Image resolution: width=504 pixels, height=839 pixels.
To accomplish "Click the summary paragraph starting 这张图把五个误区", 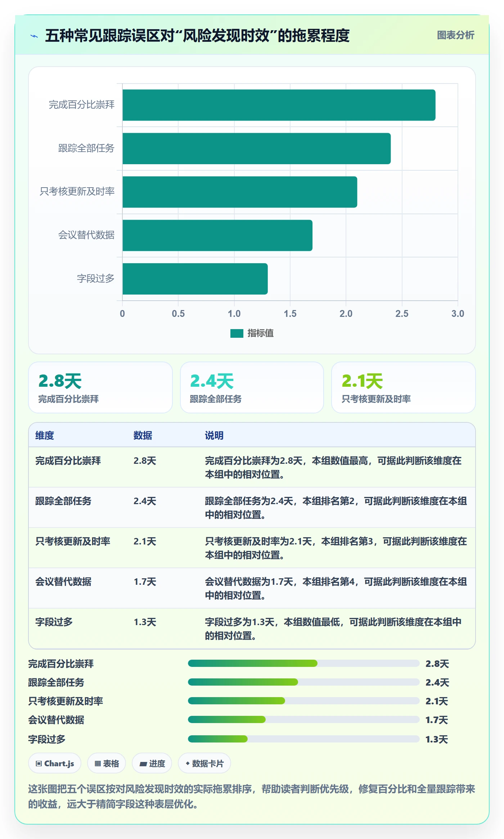I will click(252, 797).
